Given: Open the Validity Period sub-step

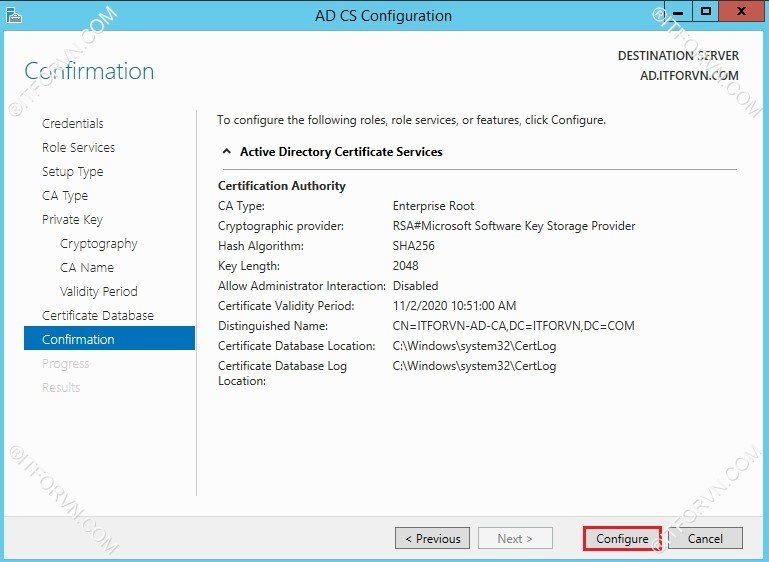Looking at the screenshot, I should (98, 291).
